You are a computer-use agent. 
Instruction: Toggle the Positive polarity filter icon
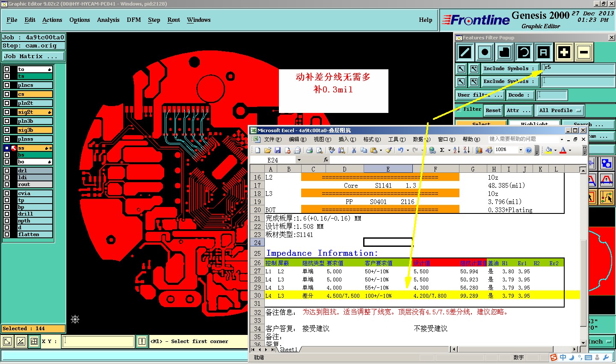pyautogui.click(x=564, y=53)
